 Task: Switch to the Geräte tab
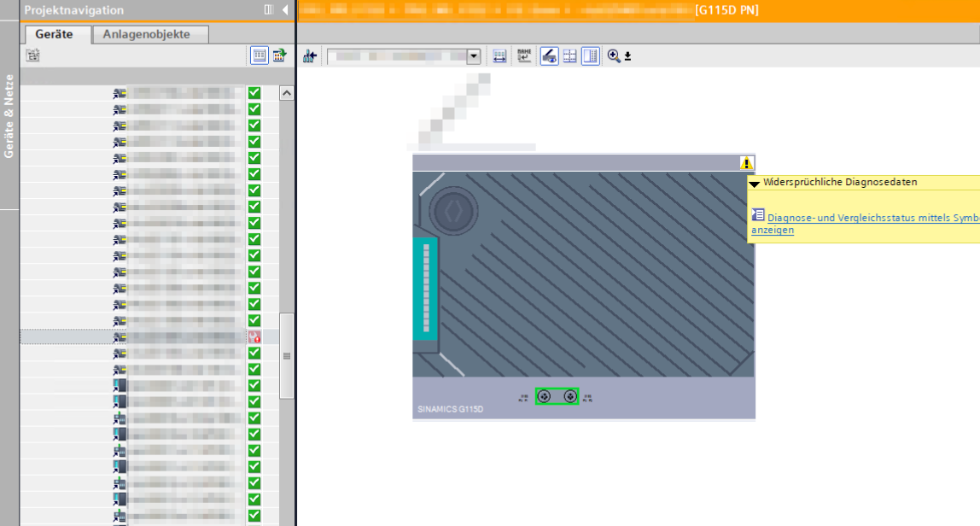pos(55,34)
